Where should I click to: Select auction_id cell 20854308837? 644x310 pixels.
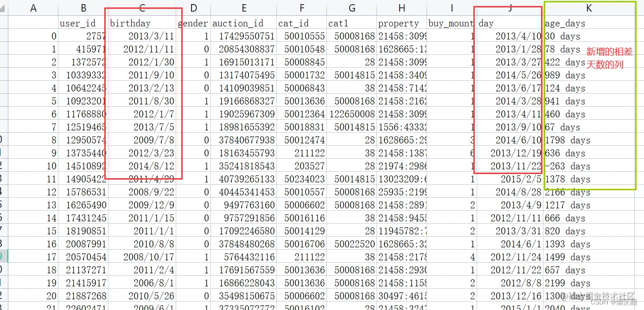[x=243, y=49]
